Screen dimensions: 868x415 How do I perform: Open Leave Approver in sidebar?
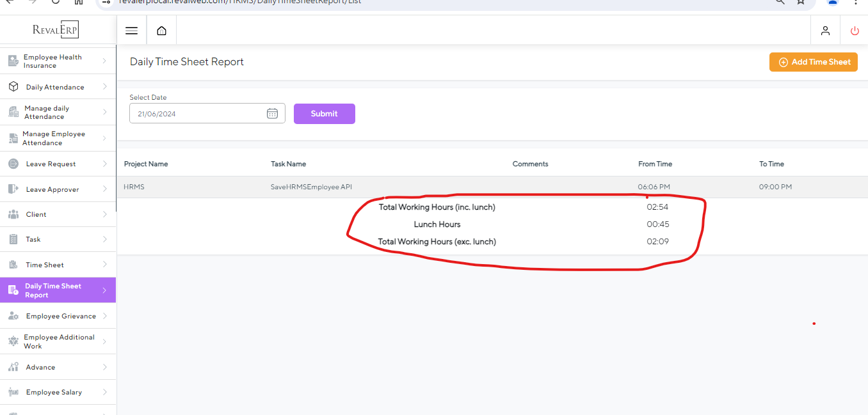click(52, 189)
